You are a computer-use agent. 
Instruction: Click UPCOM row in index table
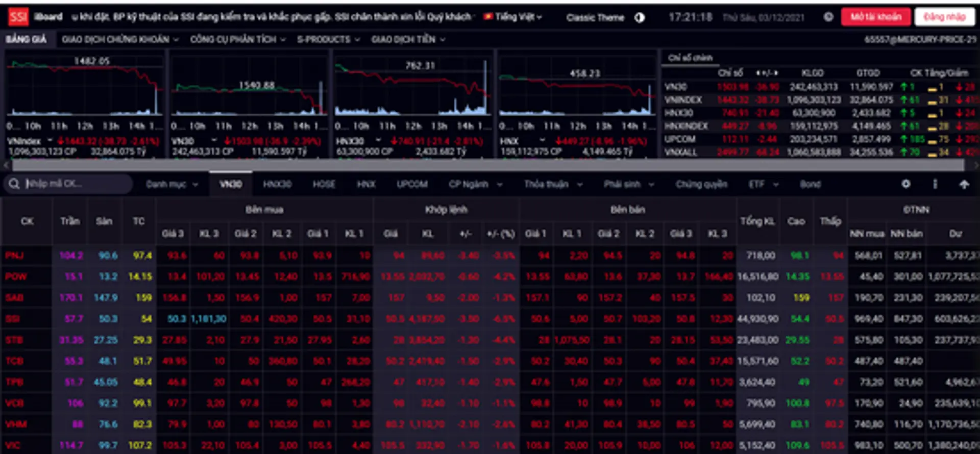click(x=820, y=139)
